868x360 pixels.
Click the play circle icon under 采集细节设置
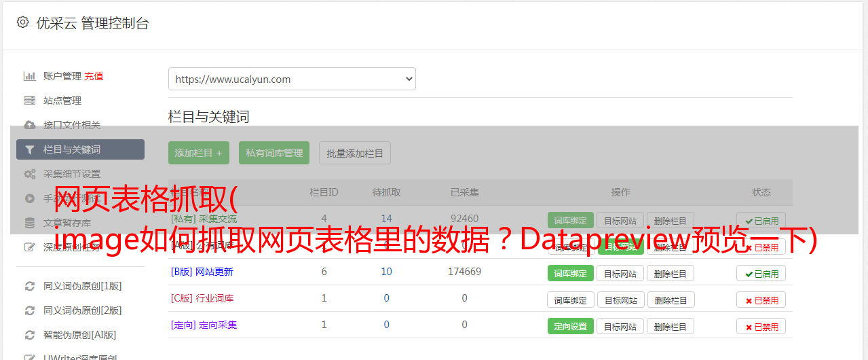29,198
